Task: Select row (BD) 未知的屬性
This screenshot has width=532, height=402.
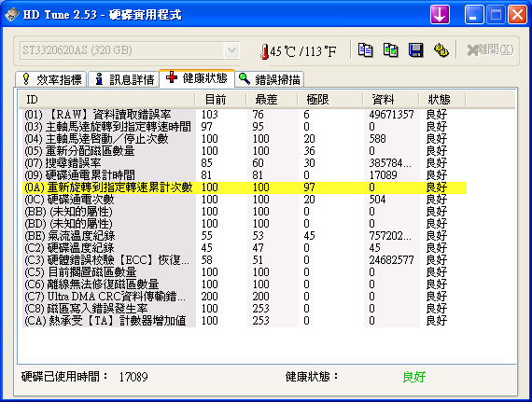Action: (245, 224)
